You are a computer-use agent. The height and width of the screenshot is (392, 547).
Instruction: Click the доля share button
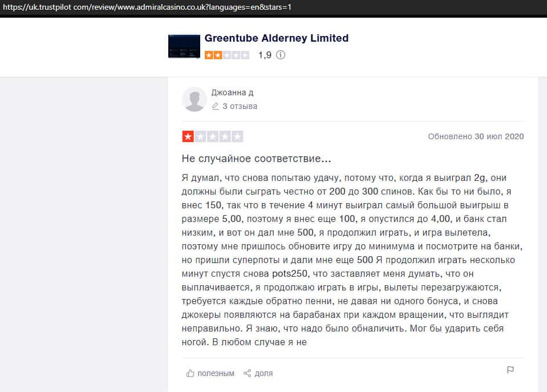pyautogui.click(x=258, y=373)
